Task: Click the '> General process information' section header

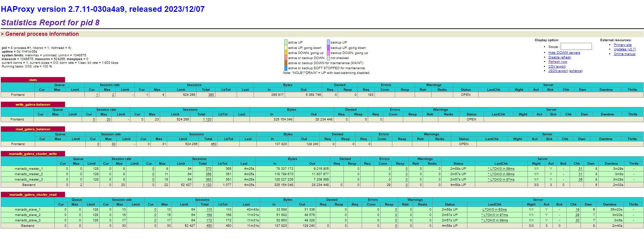Action: [40, 34]
